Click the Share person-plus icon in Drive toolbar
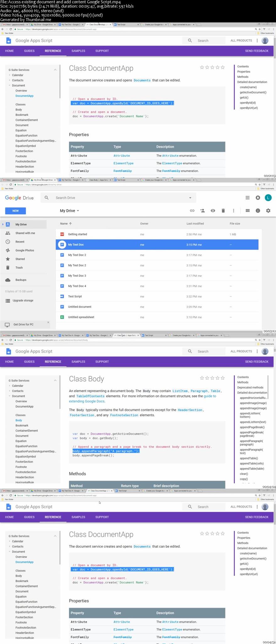276x644 pixels. (x=203, y=211)
